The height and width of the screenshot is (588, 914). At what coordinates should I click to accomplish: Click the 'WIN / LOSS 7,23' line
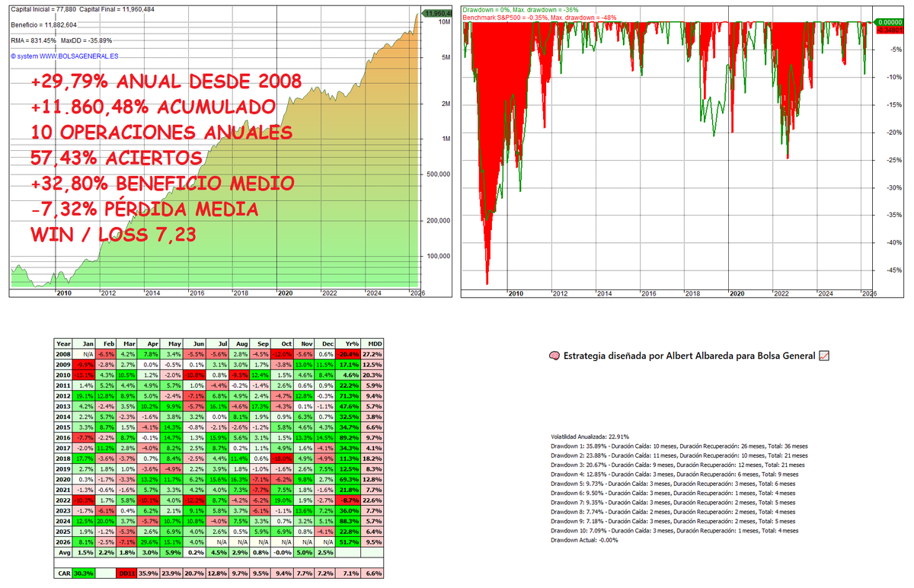pos(113,235)
